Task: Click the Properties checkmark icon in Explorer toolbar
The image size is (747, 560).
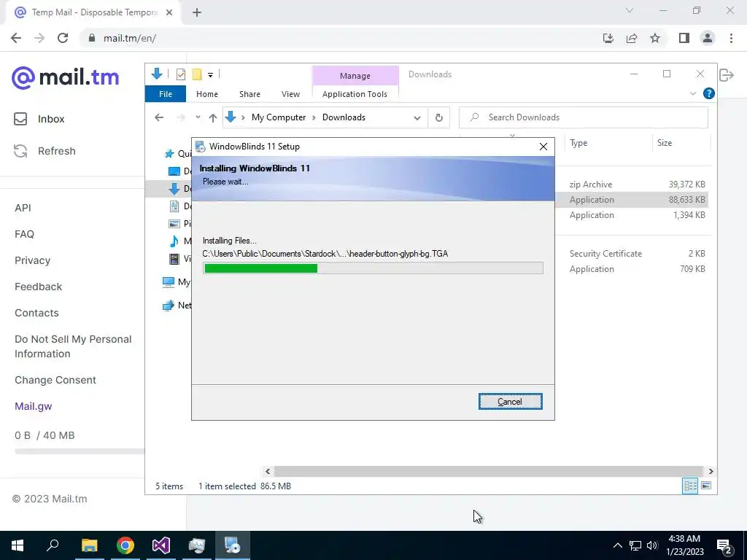Action: (181, 74)
